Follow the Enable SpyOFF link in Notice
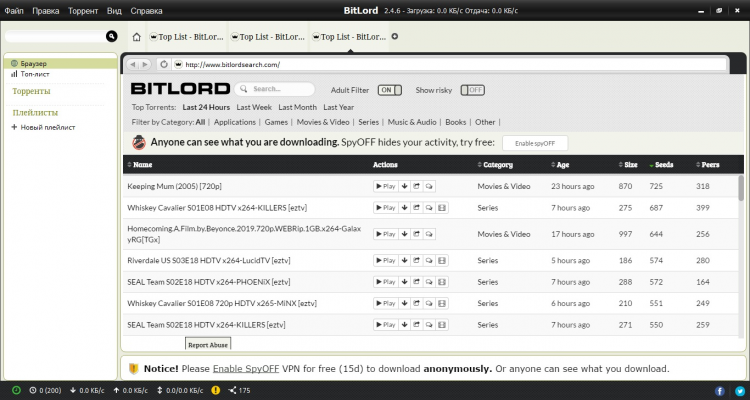750x400 pixels. [246, 369]
